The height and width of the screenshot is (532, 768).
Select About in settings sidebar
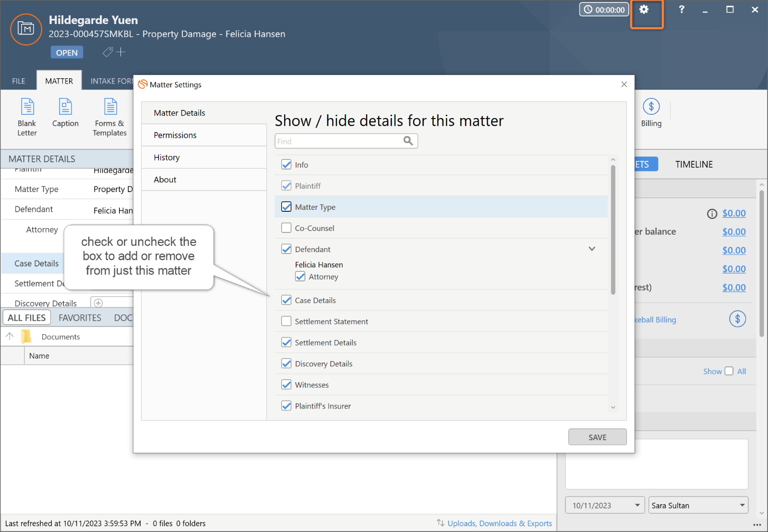tap(204, 180)
